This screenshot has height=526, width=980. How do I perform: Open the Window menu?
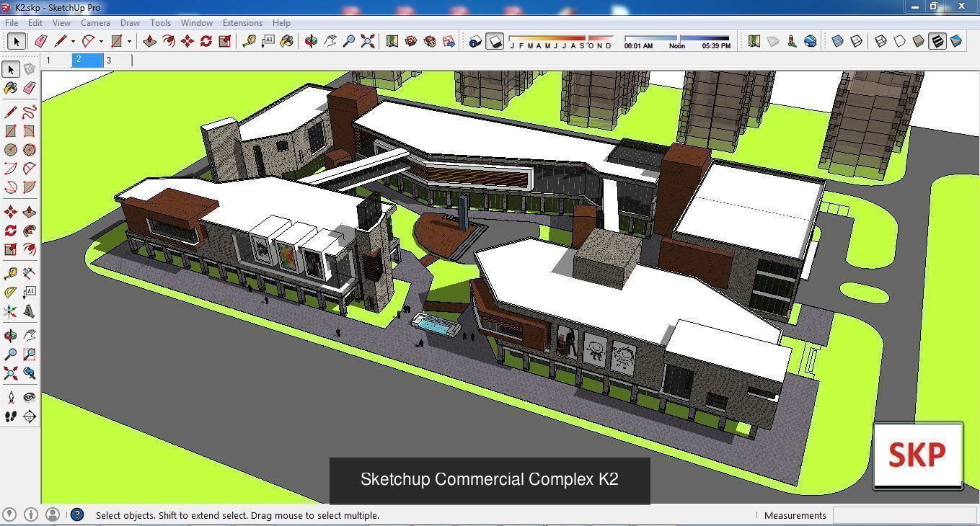tap(196, 23)
